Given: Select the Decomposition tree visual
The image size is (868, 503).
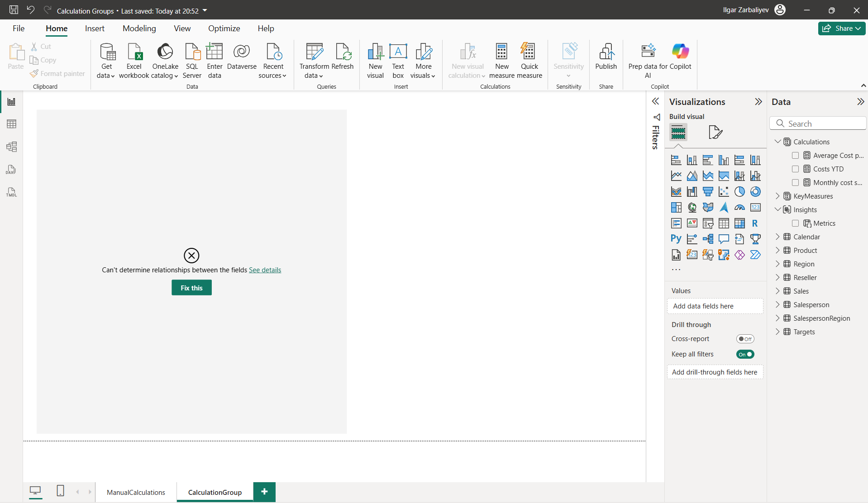Looking at the screenshot, I should coord(708,239).
